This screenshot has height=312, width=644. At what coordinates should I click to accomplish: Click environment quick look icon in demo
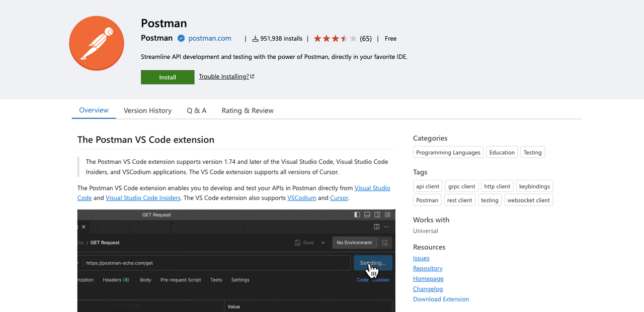click(385, 243)
